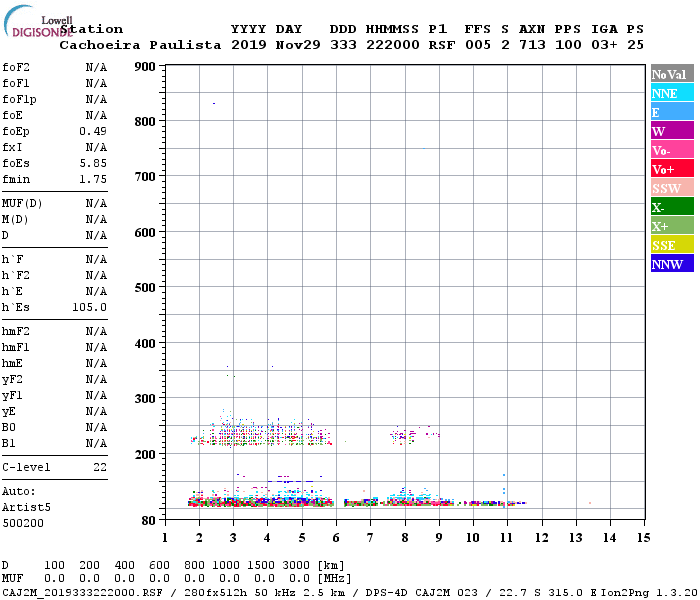Click the Lowell Digisonde logo
Viewport: 700px width, 600px height.
click(x=38, y=21)
